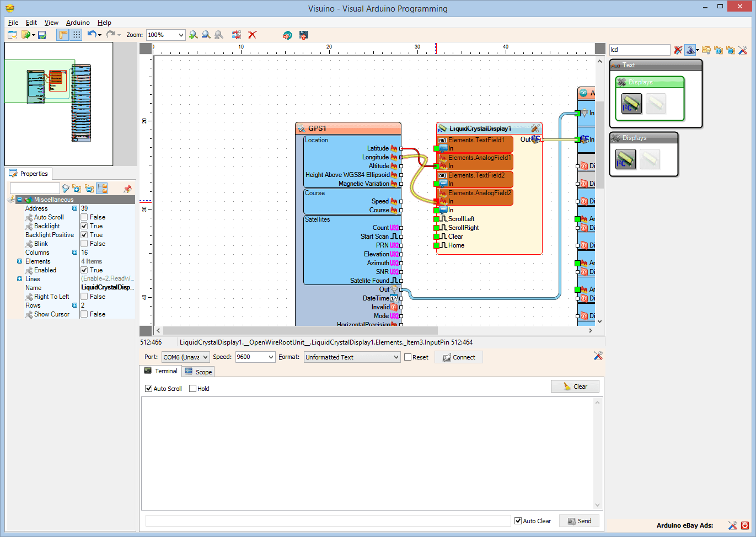Click the Collapse All Categories icon in the component panel

tap(731, 50)
